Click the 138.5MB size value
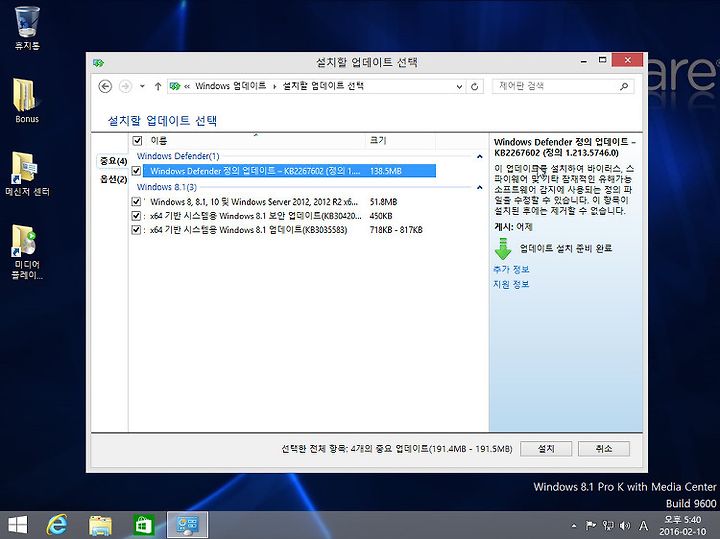The width and height of the screenshot is (720, 539). 386,171
